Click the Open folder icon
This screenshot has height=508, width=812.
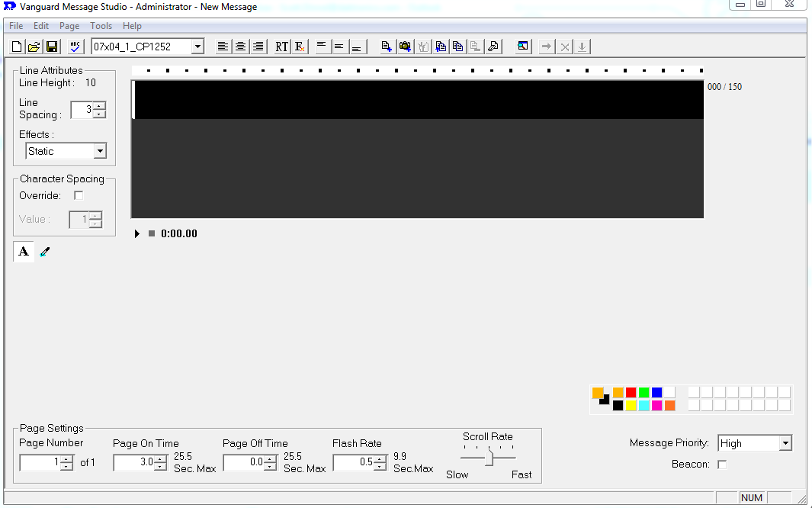point(34,47)
